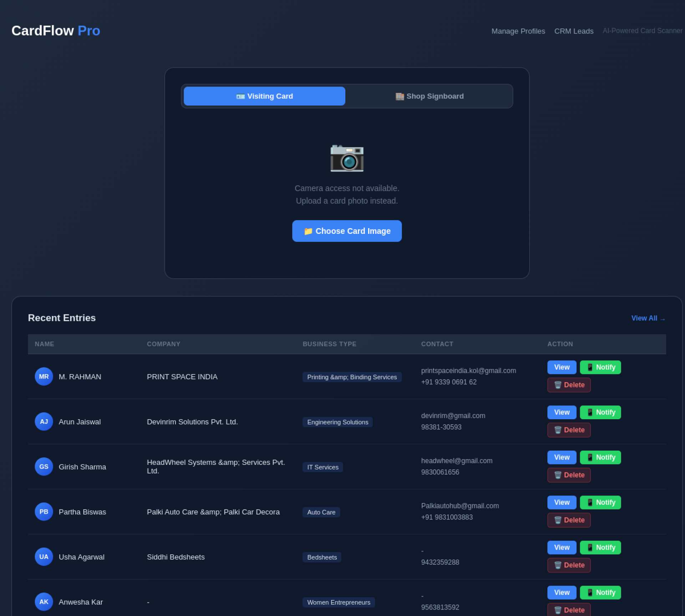View the M. RAHMAN entry

tap(562, 367)
